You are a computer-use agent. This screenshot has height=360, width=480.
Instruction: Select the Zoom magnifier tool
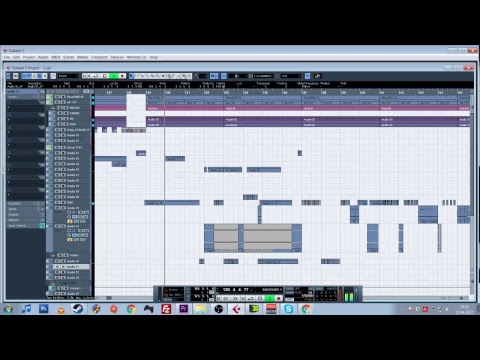coord(158,76)
